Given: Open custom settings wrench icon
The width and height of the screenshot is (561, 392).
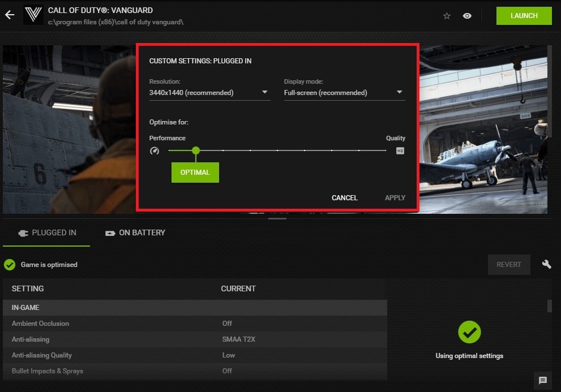Looking at the screenshot, I should (x=546, y=264).
